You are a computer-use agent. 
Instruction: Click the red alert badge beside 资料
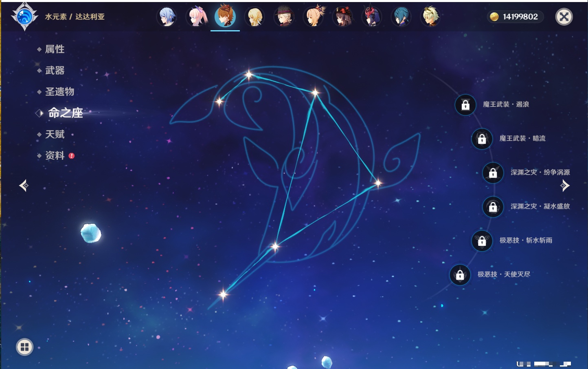(72, 156)
